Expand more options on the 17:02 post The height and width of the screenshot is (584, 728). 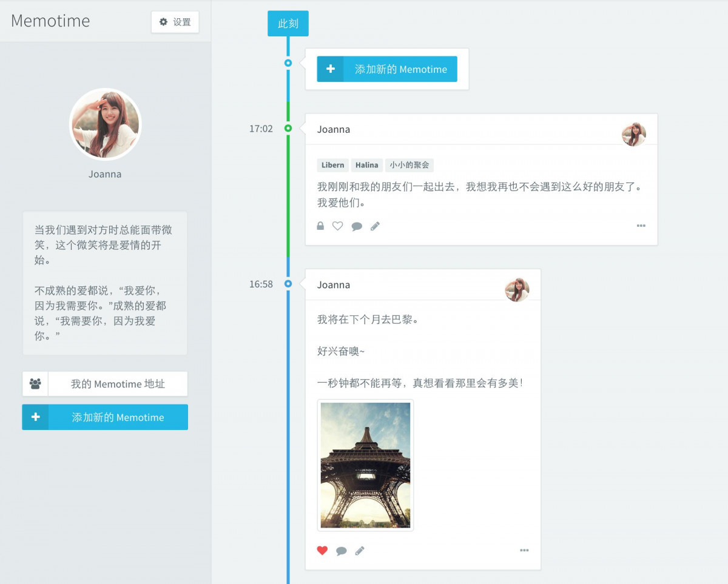tap(641, 226)
